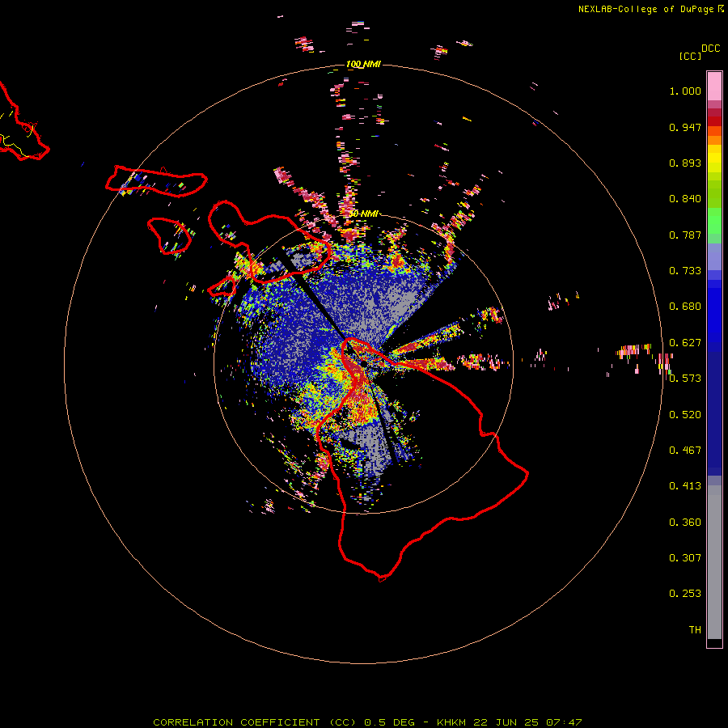Click the DCC product label above colorbar
This screenshot has width=728, height=728.
710,49
